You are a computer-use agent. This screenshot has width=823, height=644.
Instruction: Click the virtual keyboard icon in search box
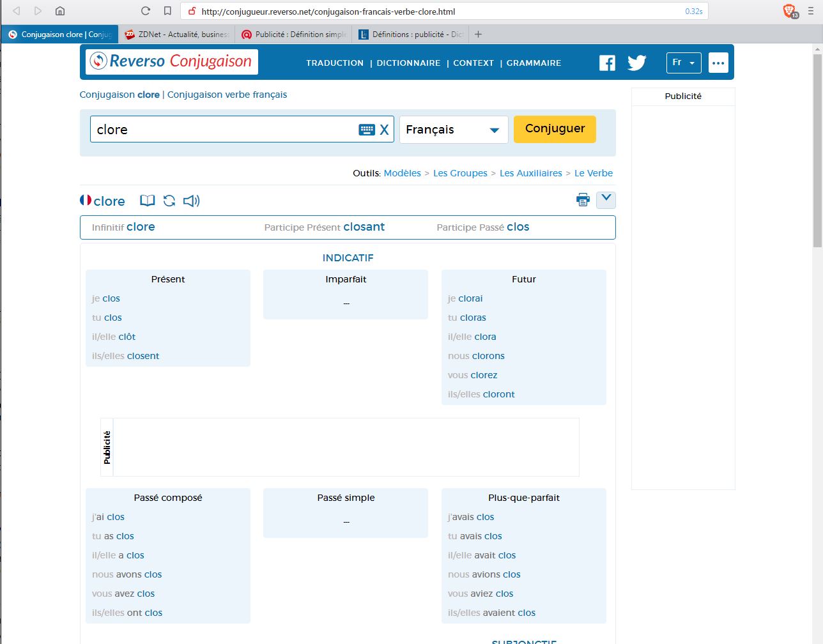pos(367,130)
